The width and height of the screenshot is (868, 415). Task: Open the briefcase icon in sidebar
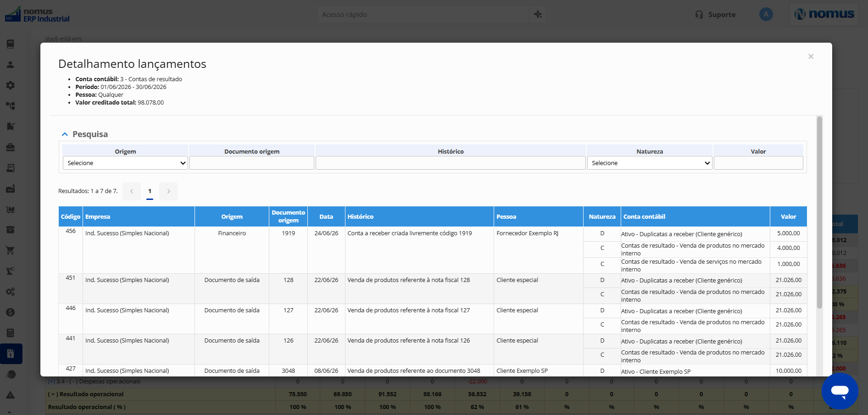pyautogui.click(x=11, y=147)
